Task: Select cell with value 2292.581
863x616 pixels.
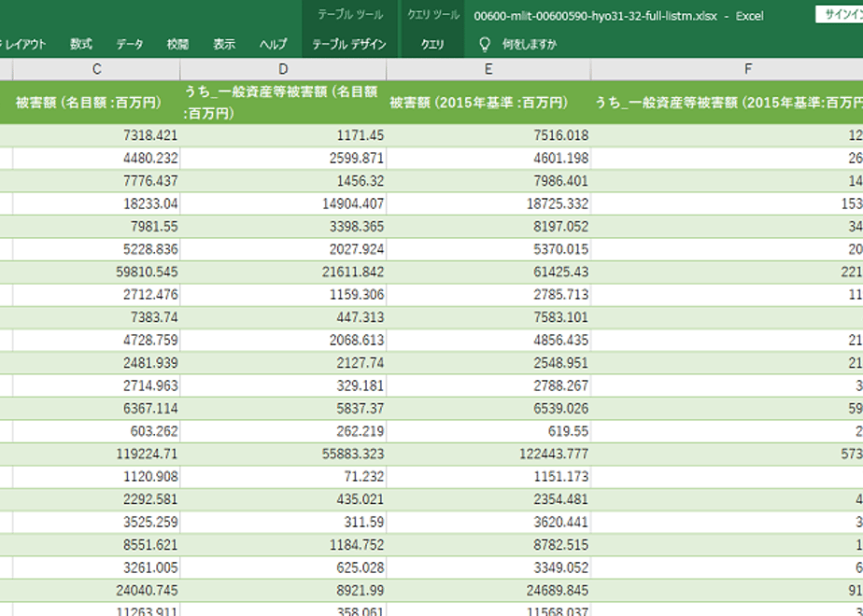Action: coord(96,499)
